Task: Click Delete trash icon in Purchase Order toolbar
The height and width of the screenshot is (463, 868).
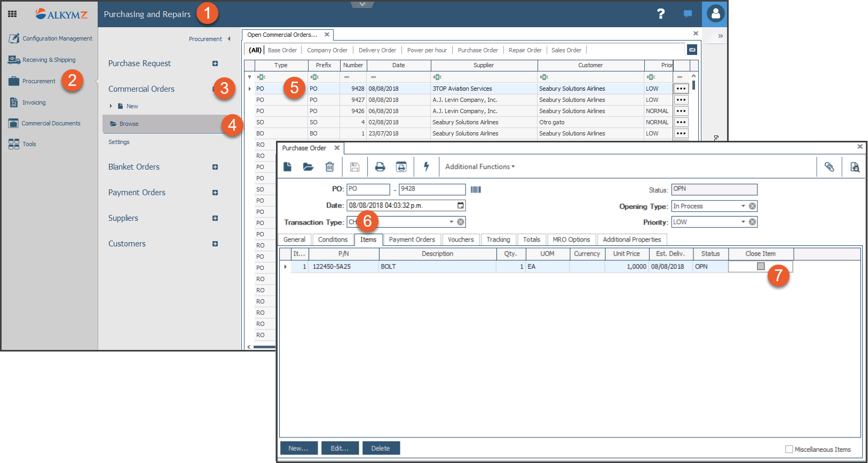Action: (x=329, y=167)
